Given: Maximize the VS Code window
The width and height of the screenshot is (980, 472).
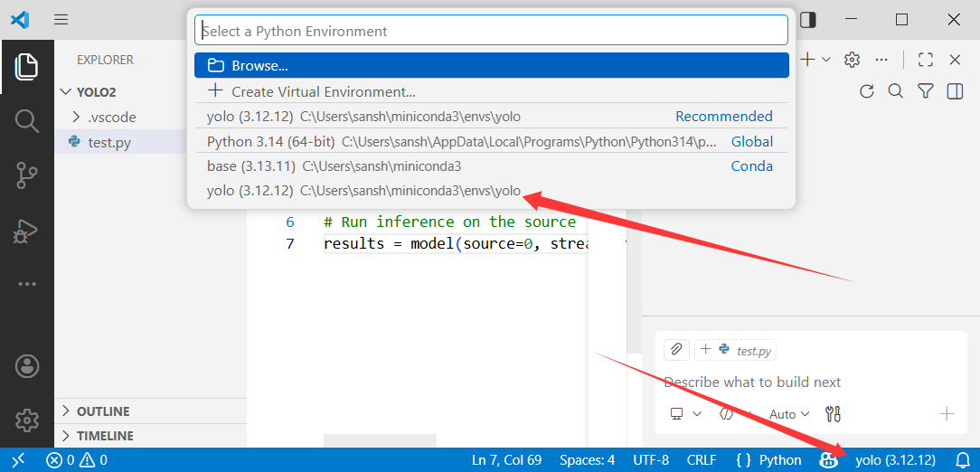Looking at the screenshot, I should [x=902, y=19].
